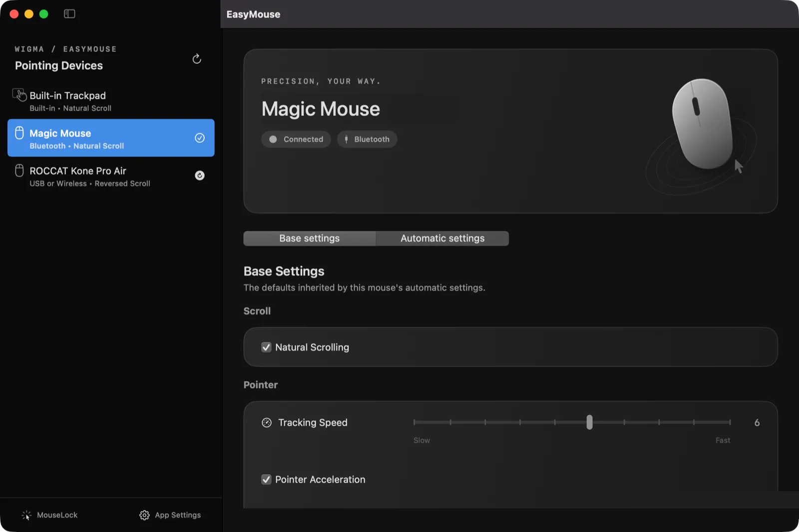Click the EasyMouse window title
The image size is (799, 532).
[253, 14]
